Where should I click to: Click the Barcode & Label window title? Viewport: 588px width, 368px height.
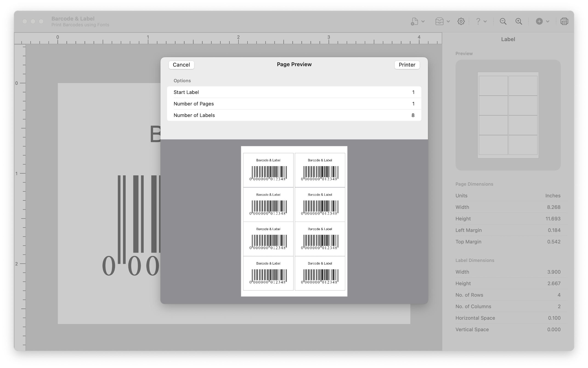pyautogui.click(x=73, y=18)
